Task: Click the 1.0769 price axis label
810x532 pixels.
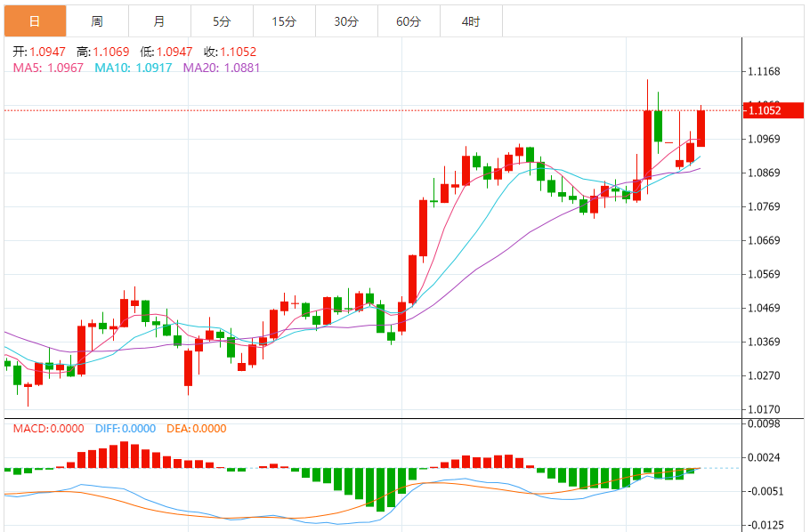Action: click(x=764, y=206)
